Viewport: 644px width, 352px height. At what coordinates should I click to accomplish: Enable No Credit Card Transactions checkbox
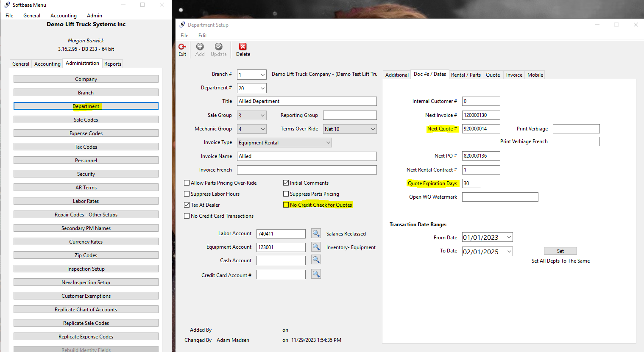[187, 216]
